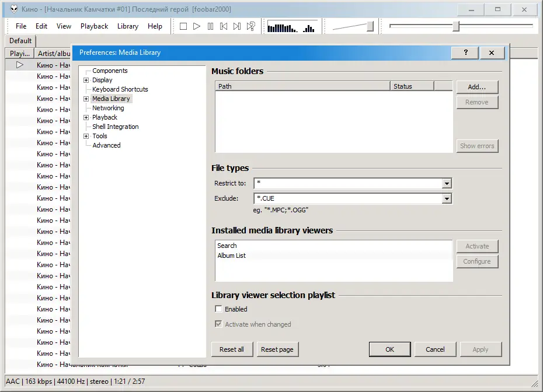Open the File menu
The image size is (543, 392).
coord(21,26)
